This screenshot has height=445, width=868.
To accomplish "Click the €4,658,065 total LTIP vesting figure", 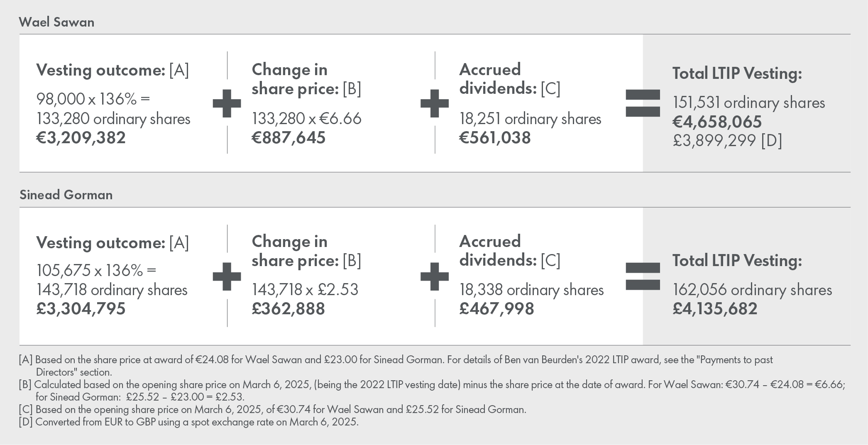I will click(x=717, y=122).
